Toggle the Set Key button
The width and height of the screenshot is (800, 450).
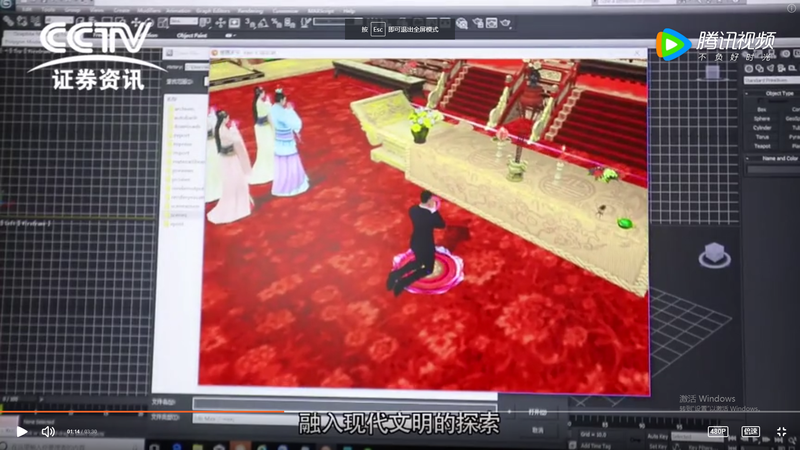[x=658, y=446]
